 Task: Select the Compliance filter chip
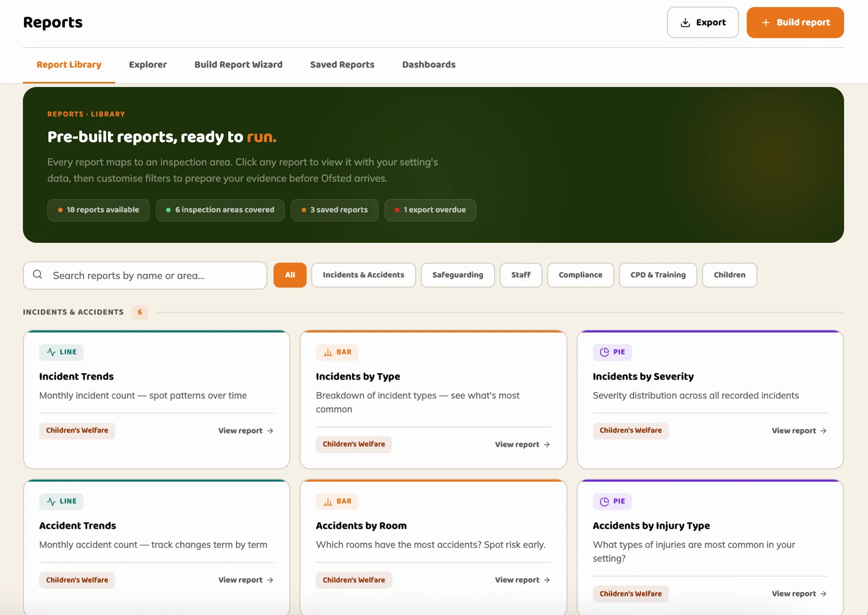pyautogui.click(x=580, y=275)
